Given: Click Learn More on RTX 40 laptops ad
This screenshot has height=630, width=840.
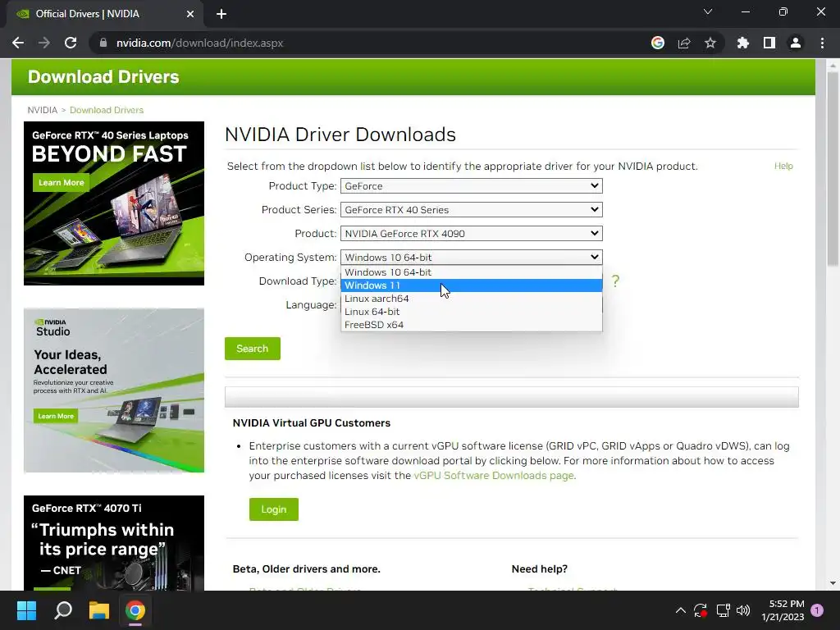Looking at the screenshot, I should (x=61, y=183).
